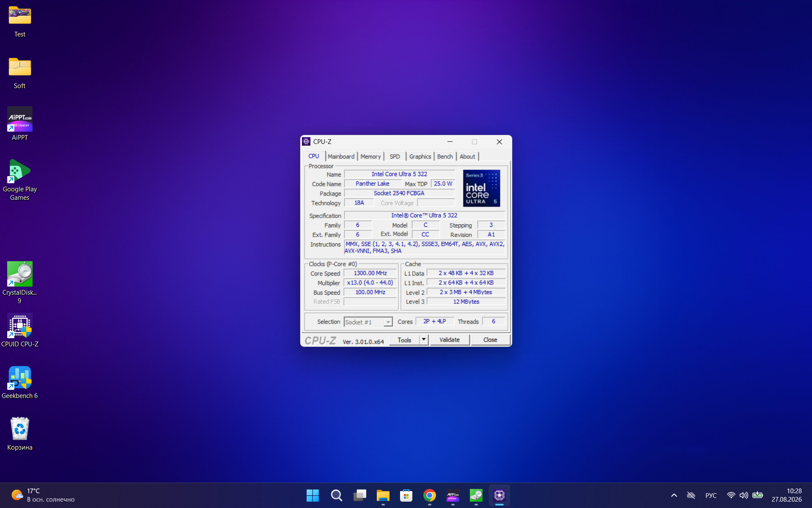Viewport: 812px width, 508px height.
Task: Open Google Chrome from the taskbar
Action: [x=430, y=495]
